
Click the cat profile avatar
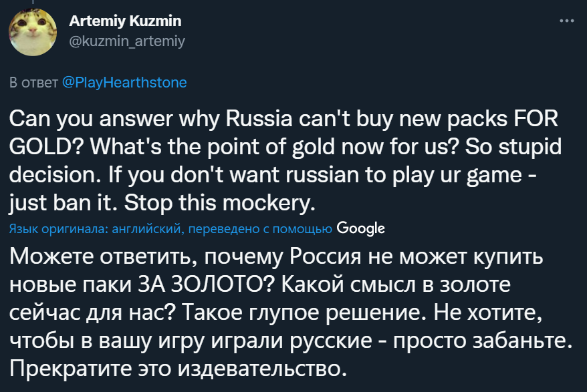[33, 33]
